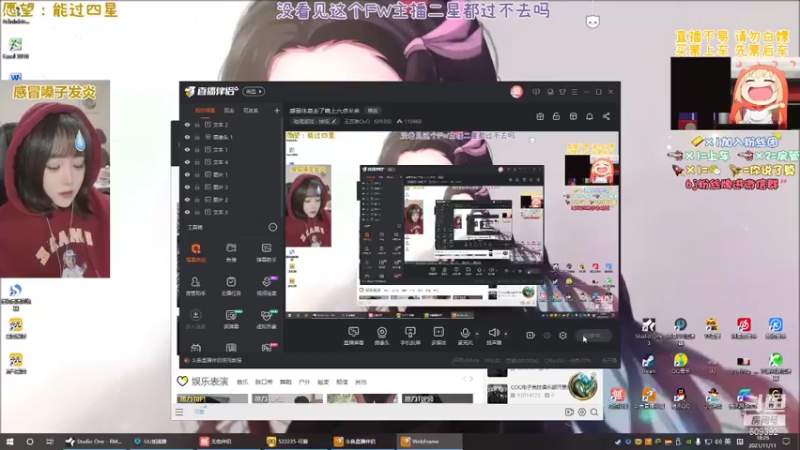Viewport: 800px width, 450px height.
Task: Select the 舞蹈 category tab in browser window
Action: (286, 382)
